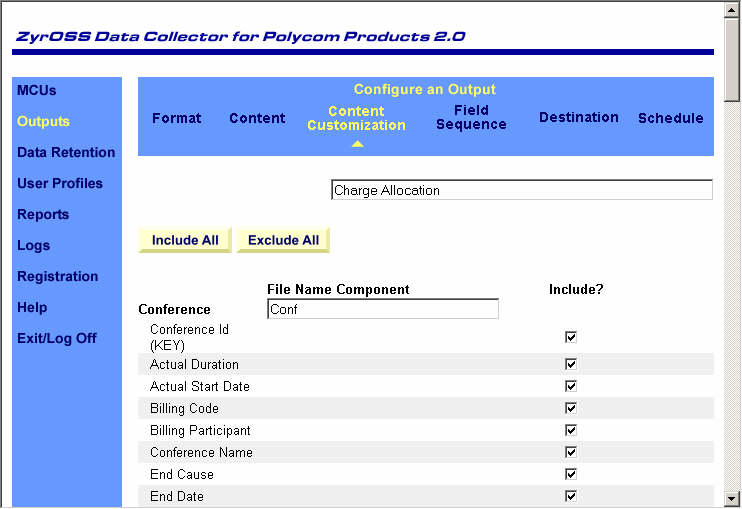Click the Include All button
Screen dimensions: 742x509
tap(185, 240)
